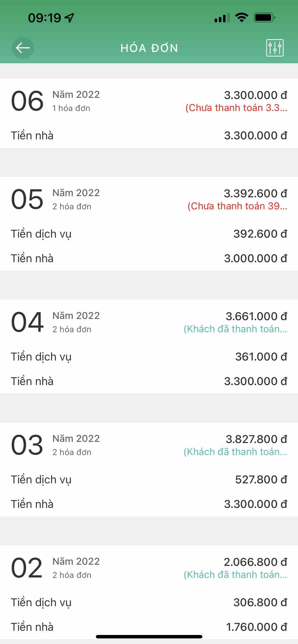Image resolution: width=298 pixels, height=644 pixels.
Task: Tap the battery icon in status bar
Action: [x=264, y=18]
